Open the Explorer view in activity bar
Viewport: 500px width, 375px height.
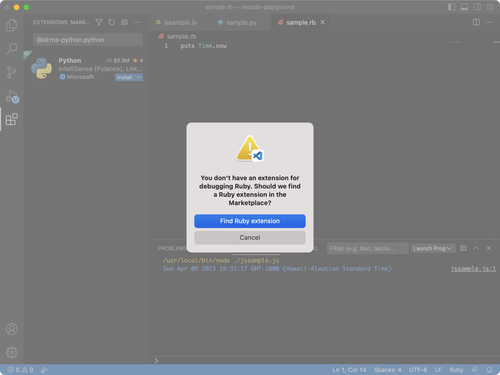[12, 25]
